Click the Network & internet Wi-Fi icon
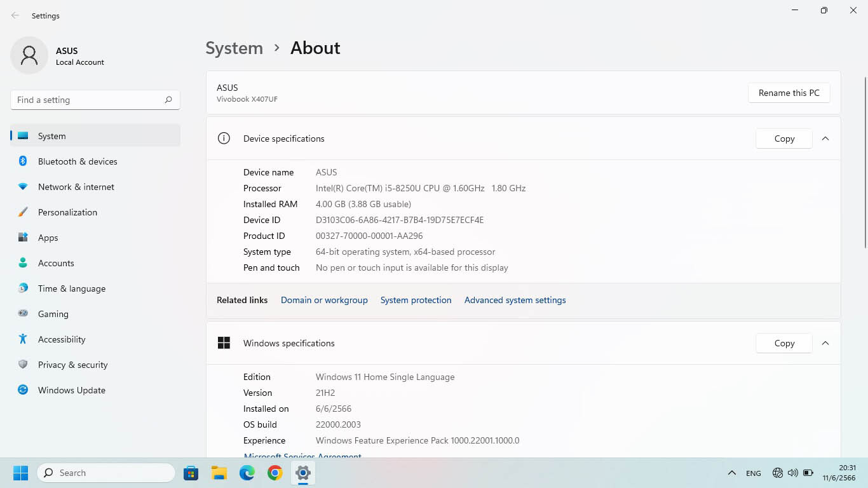This screenshot has width=868, height=488. coord(23,187)
